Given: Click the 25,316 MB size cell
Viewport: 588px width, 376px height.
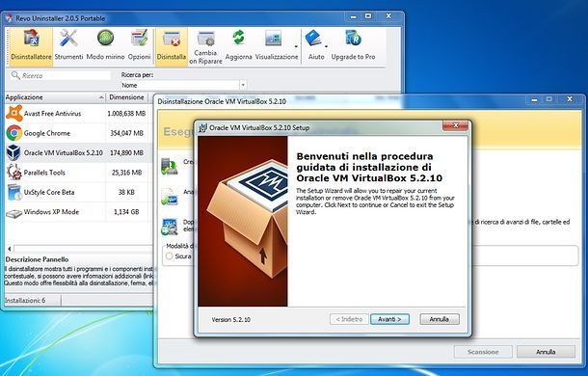Looking at the screenshot, I should click(x=126, y=173).
